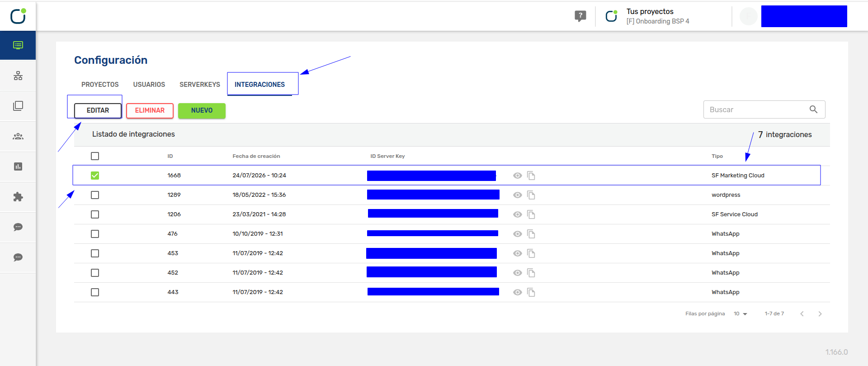
Task: Go to next page of integrations
Action: [820, 314]
